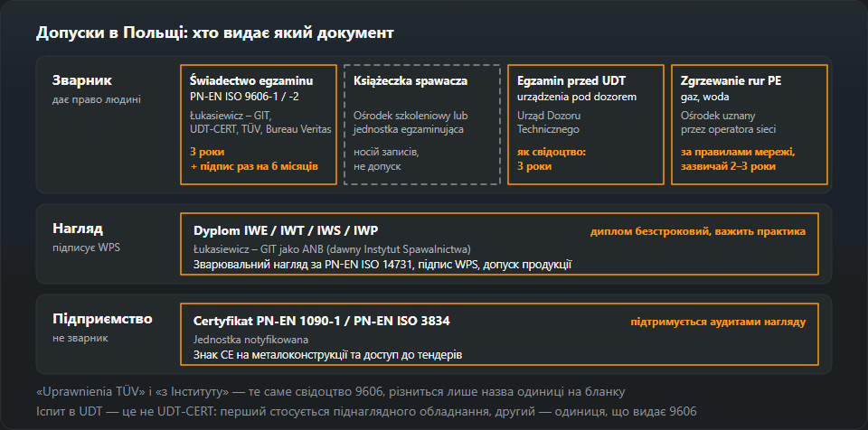868x430 pixels.
Task: Open the 'Egzamin przed UDT' card title
Action: [x=571, y=80]
